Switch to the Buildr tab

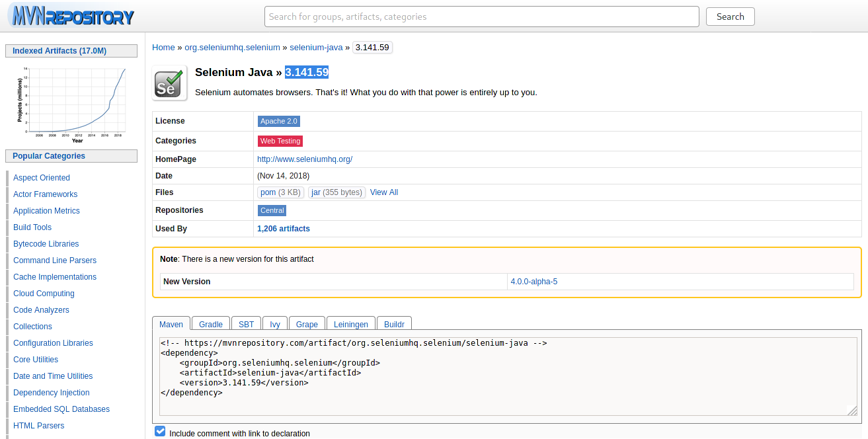point(394,324)
